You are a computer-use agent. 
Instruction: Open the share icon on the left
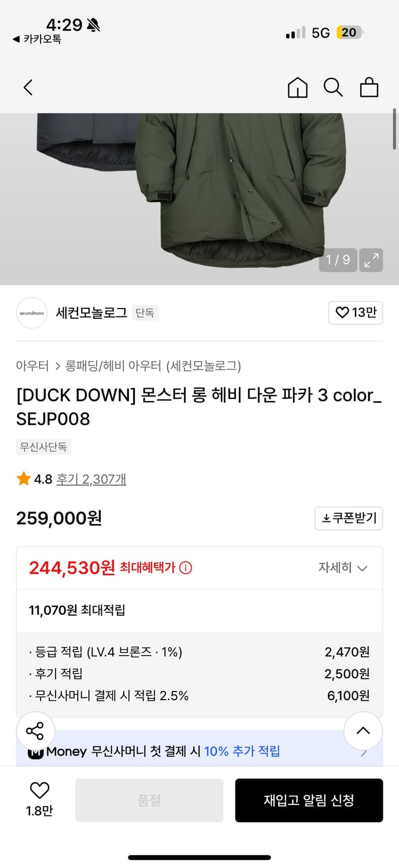pos(36,731)
